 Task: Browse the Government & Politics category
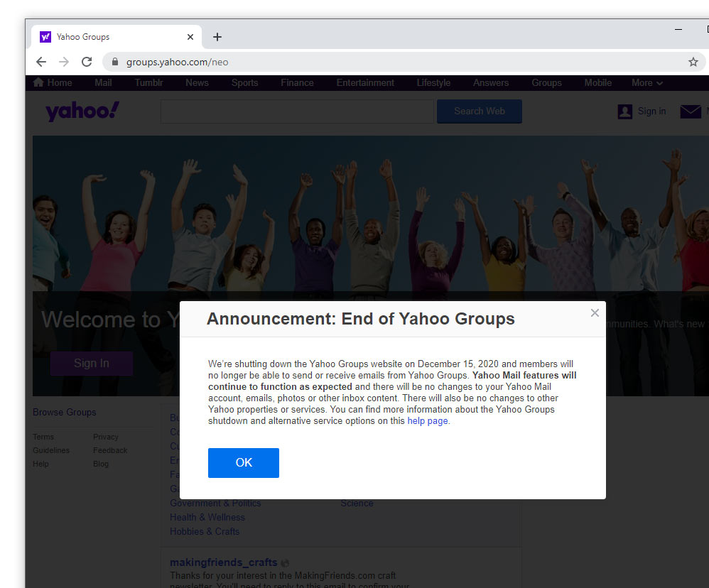click(215, 503)
